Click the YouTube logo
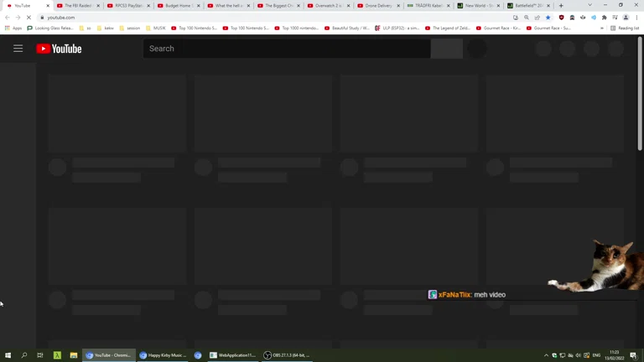 coord(59,49)
